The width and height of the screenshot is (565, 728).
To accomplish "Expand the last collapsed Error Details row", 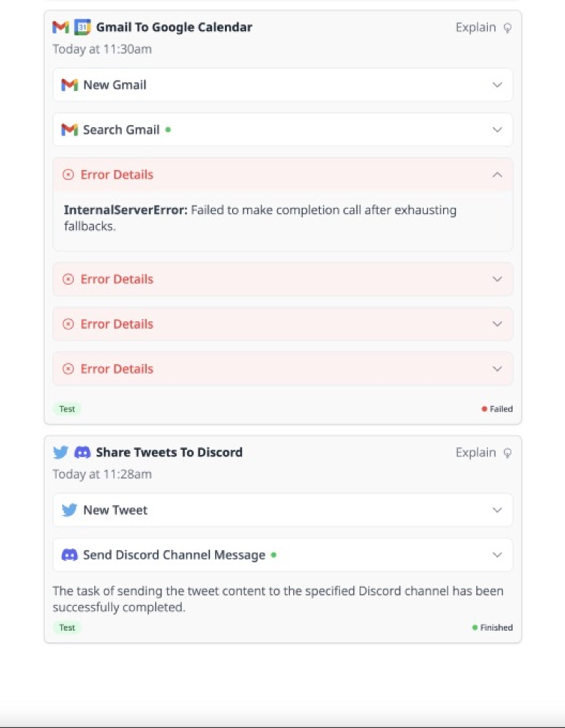I will 497,369.
